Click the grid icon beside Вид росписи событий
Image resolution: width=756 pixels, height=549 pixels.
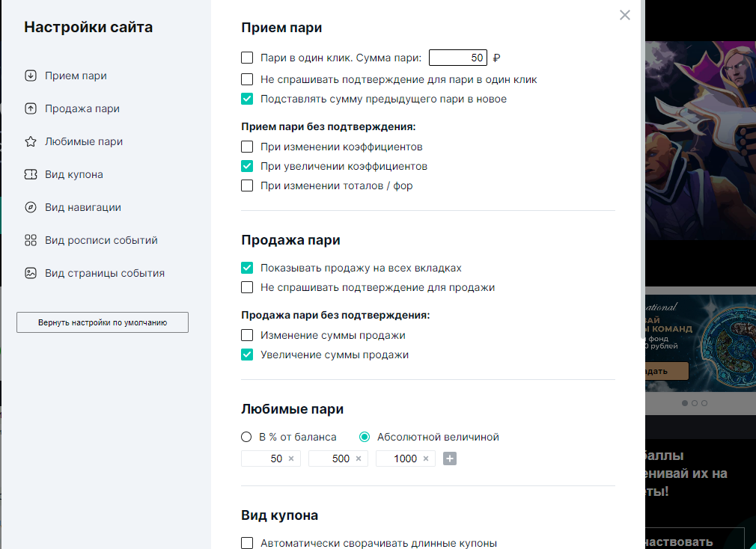(31, 240)
